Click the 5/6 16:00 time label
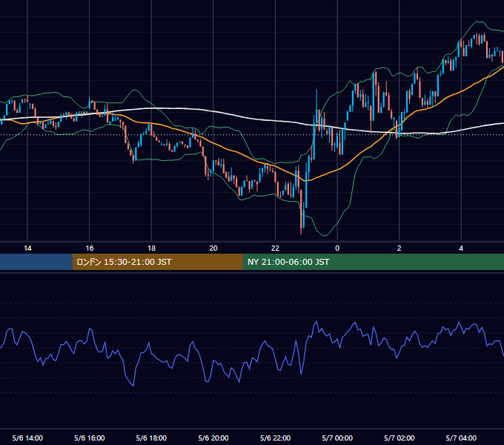 (90, 438)
